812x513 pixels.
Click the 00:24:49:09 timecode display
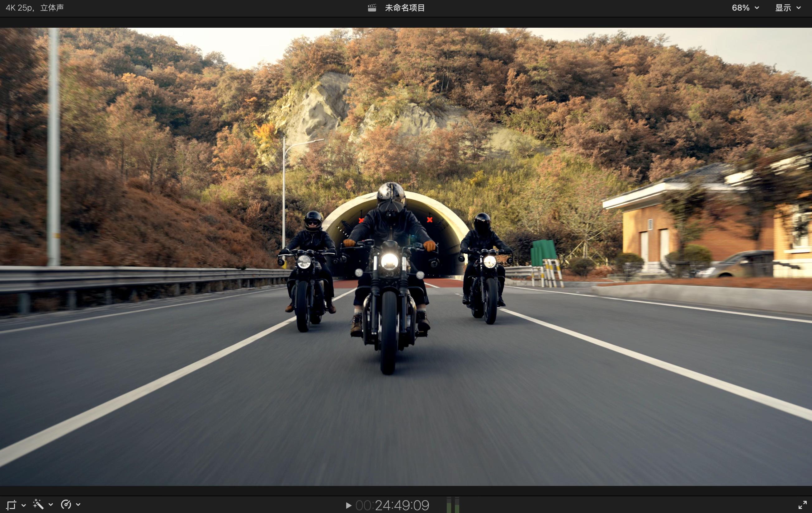pos(392,505)
